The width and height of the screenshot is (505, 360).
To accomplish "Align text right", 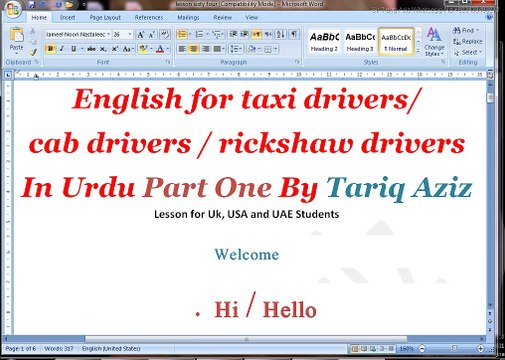I will (205, 49).
